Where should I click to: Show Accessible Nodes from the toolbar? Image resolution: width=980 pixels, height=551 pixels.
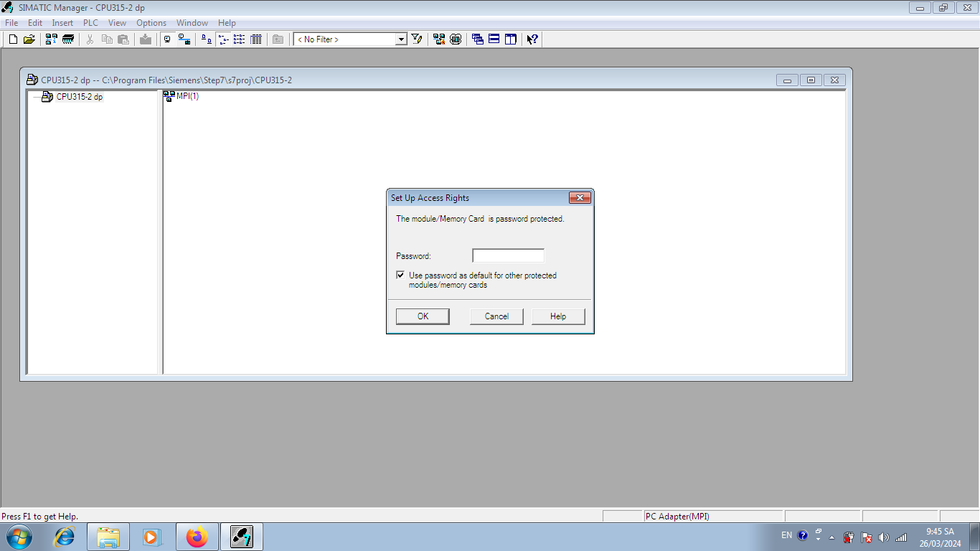(52, 39)
